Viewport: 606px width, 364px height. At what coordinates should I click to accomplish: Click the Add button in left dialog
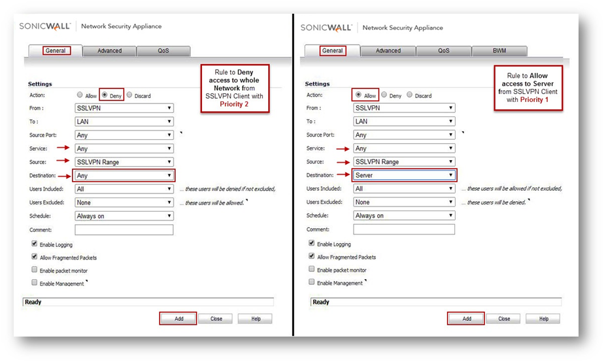coord(177,319)
